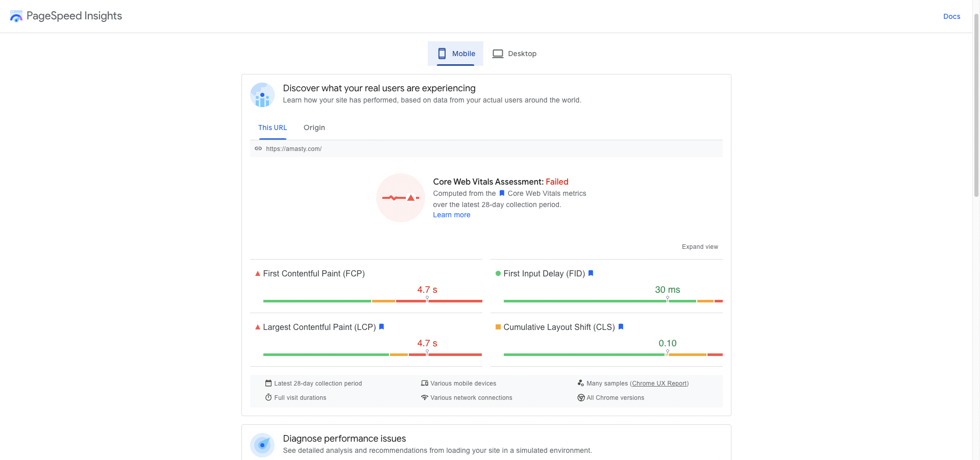Select the This URL tab

tap(273, 127)
